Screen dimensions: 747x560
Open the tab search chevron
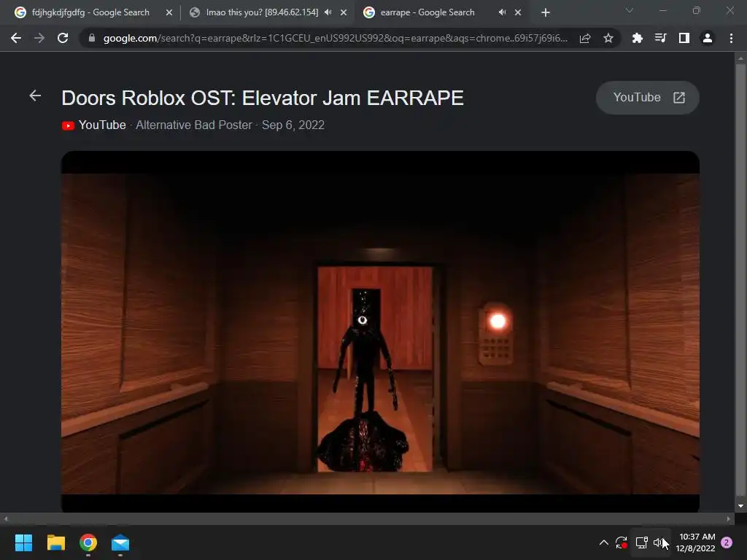(630, 10)
